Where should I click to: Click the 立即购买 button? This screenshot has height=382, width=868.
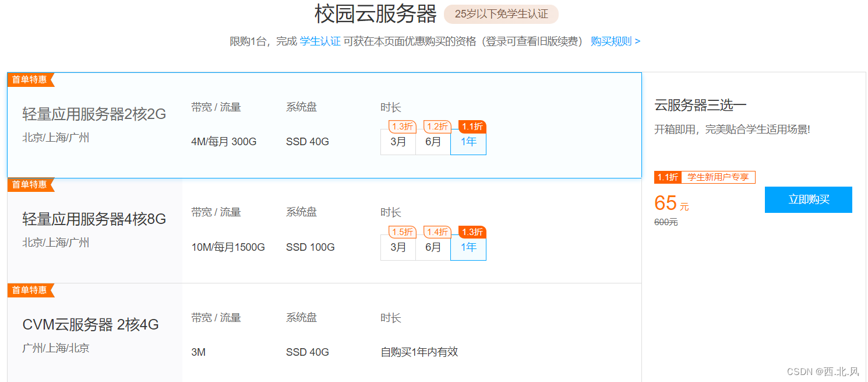click(808, 199)
